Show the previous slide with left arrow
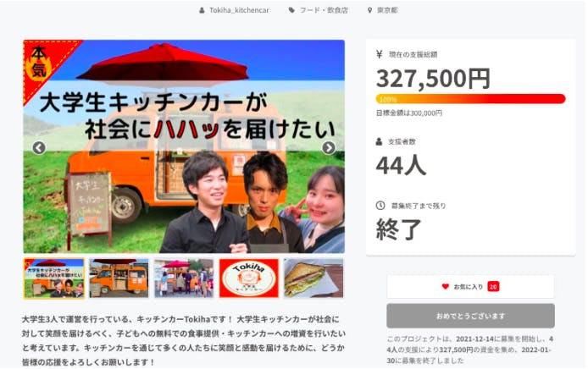 coord(39,148)
